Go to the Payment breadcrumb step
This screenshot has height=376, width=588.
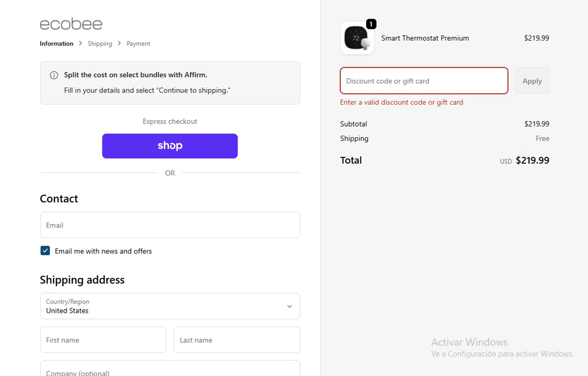[138, 43]
